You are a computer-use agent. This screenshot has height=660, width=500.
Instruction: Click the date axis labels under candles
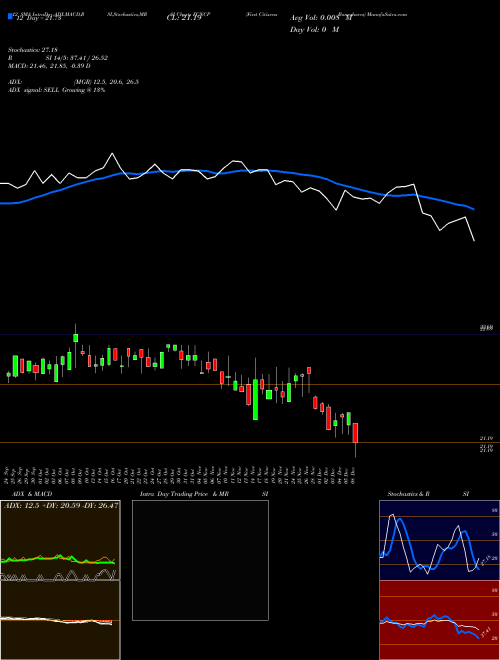pyautogui.click(x=181, y=475)
